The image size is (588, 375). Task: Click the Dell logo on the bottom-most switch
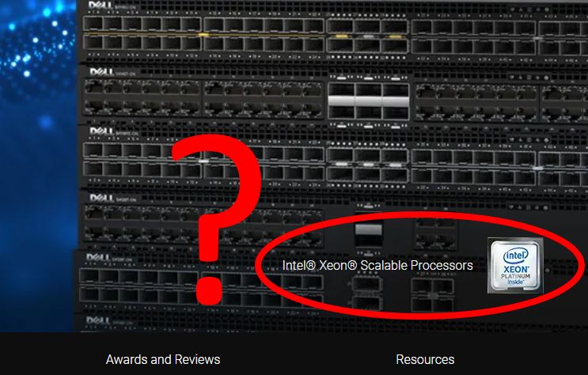(x=98, y=320)
